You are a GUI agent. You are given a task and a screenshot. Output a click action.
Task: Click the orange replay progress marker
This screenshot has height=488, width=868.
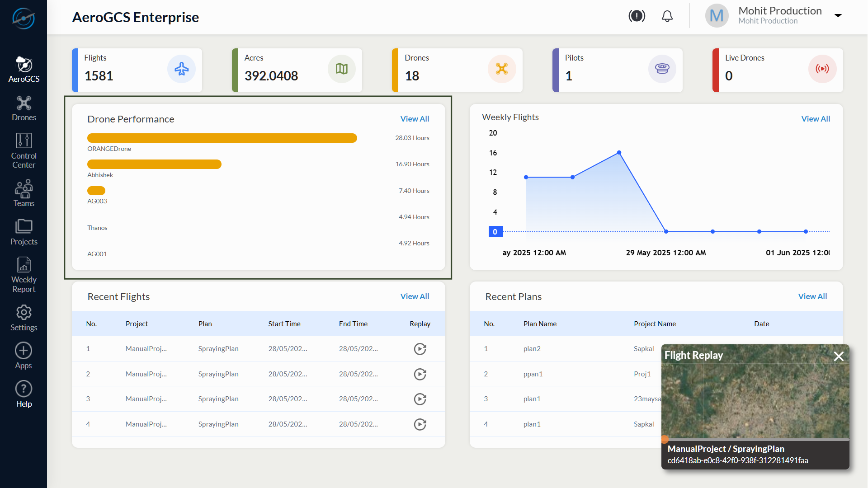(x=665, y=439)
